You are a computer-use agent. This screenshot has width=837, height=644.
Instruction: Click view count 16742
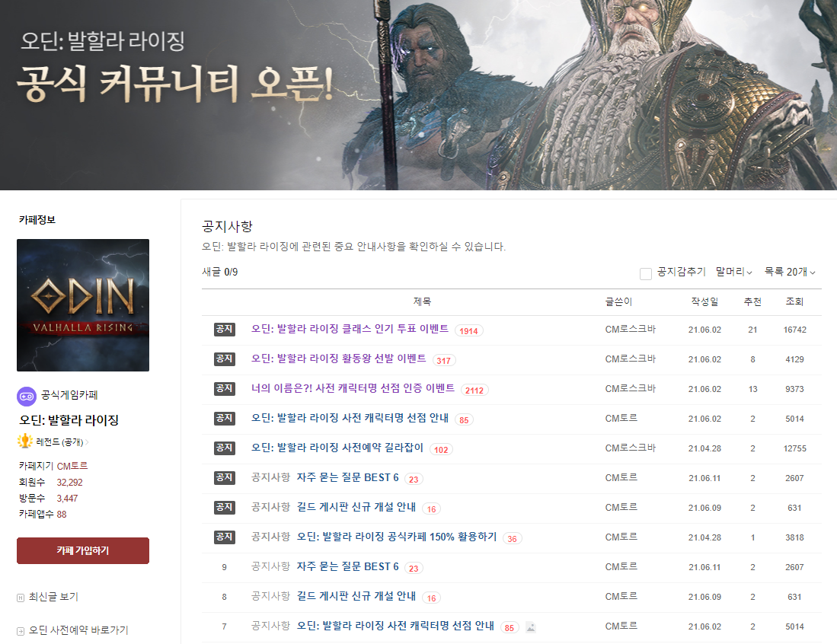point(795,330)
